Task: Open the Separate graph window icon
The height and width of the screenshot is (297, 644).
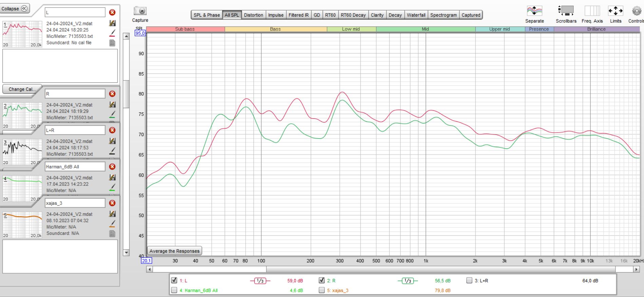Action: click(534, 11)
